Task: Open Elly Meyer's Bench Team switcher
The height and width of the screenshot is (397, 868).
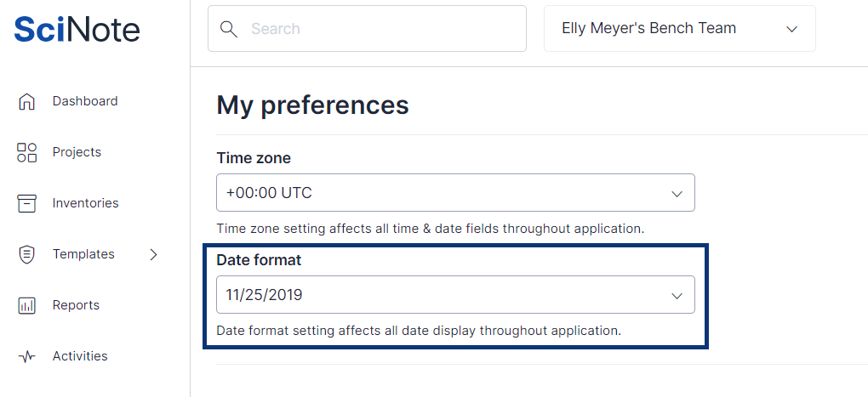Action: tap(679, 29)
